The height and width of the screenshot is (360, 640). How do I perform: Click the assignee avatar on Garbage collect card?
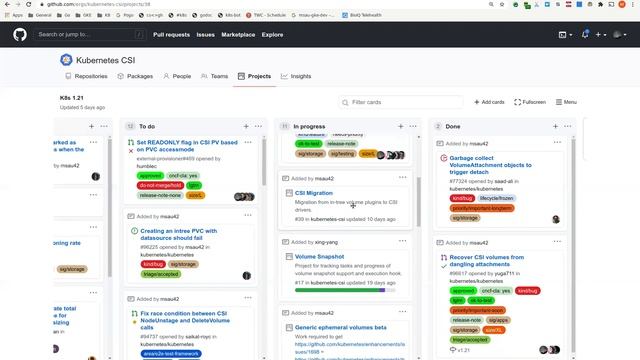click(556, 219)
